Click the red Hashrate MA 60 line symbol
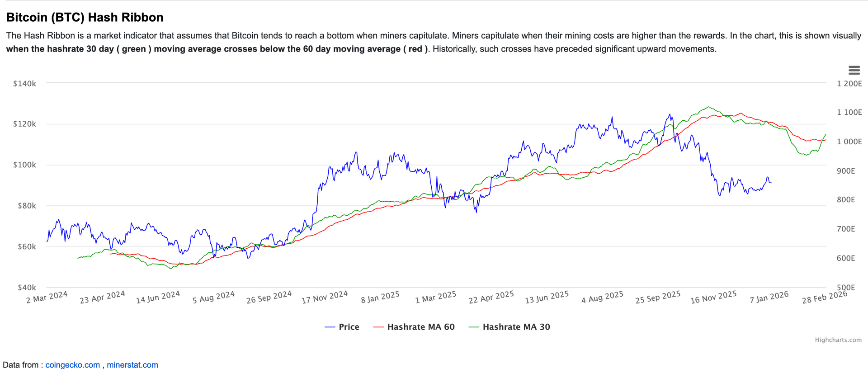Viewport: 868px width, 369px height. (x=378, y=327)
